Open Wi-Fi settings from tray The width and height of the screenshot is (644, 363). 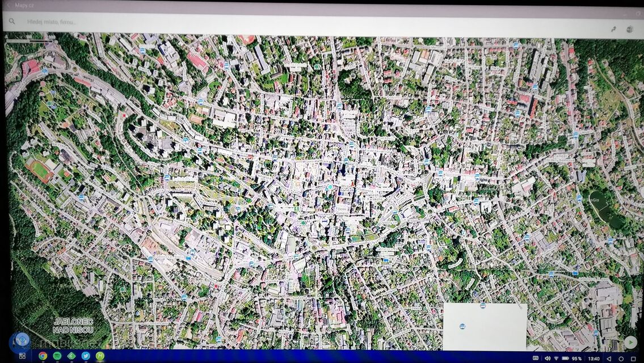(x=556, y=358)
